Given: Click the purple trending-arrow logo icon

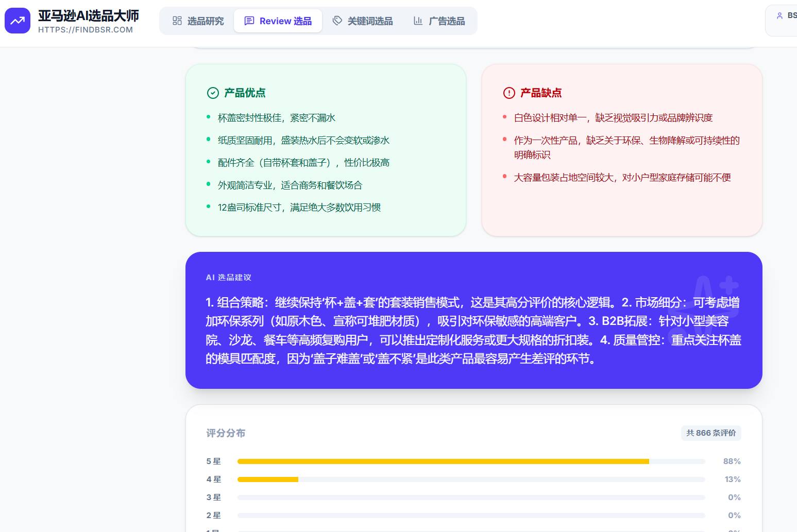Looking at the screenshot, I should 18,21.
